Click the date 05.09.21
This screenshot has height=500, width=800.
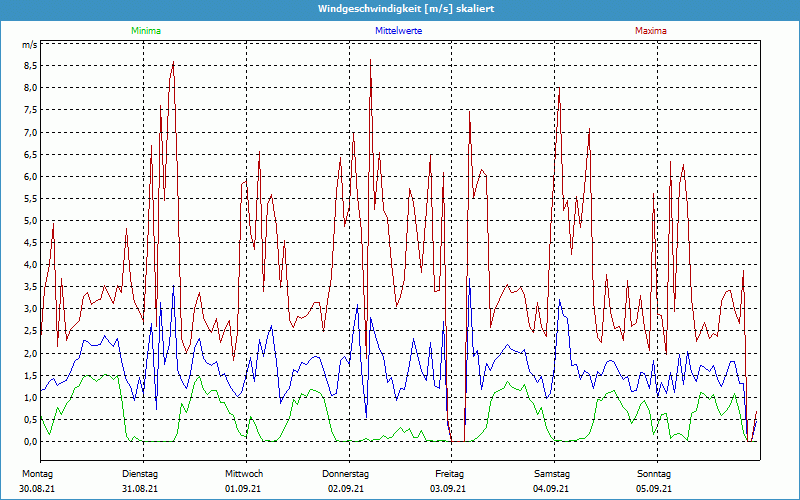pos(654,489)
